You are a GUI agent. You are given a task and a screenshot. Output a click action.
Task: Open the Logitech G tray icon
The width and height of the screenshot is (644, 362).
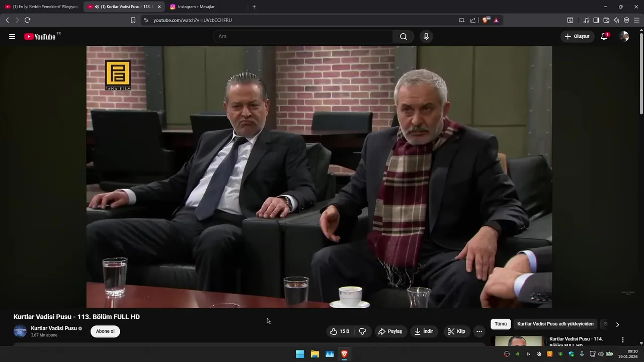pyautogui.click(x=528, y=354)
